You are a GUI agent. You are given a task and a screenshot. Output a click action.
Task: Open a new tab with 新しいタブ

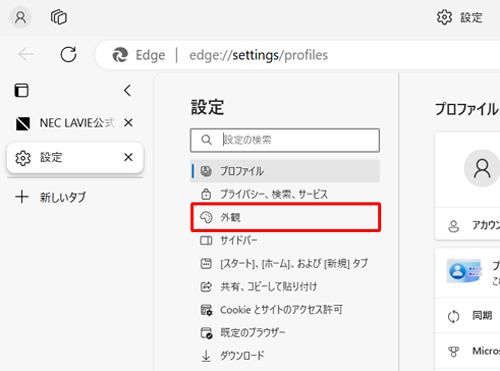click(x=51, y=197)
